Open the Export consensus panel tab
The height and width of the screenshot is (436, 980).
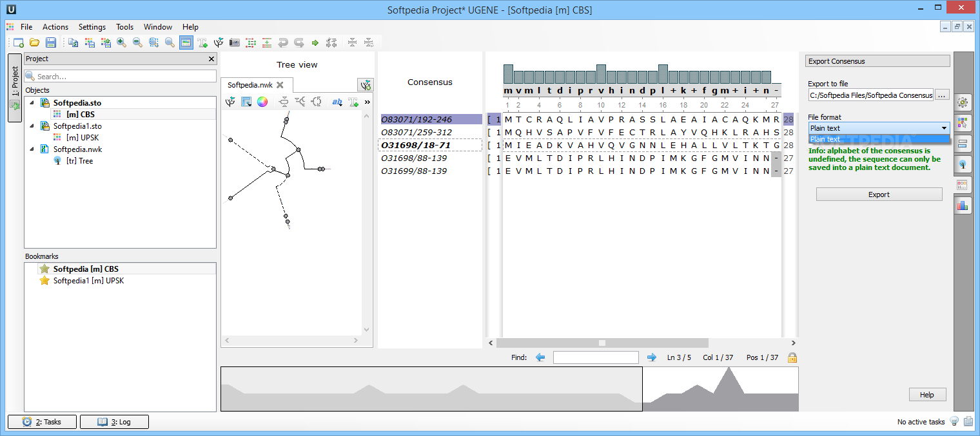pos(963,184)
